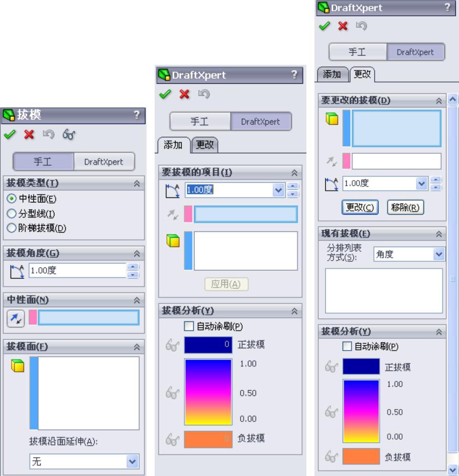This screenshot has width=459, height=476.
Task: Click the 更改(C) button
Action: click(x=360, y=207)
